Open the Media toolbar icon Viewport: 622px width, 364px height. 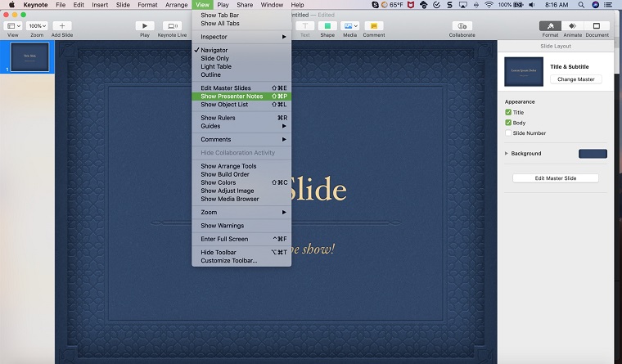350,26
